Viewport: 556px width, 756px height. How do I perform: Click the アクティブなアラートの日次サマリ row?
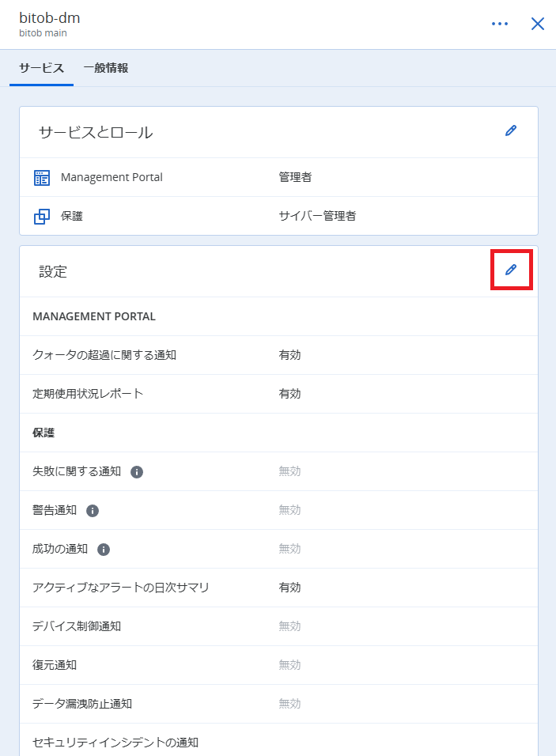278,588
